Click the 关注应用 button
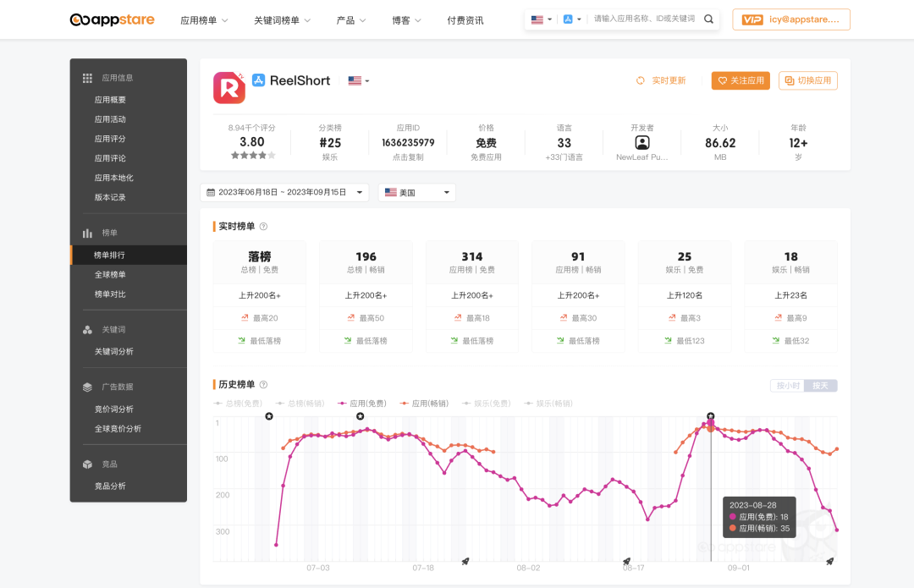Viewport: 914px width, 588px height. pyautogui.click(x=741, y=80)
